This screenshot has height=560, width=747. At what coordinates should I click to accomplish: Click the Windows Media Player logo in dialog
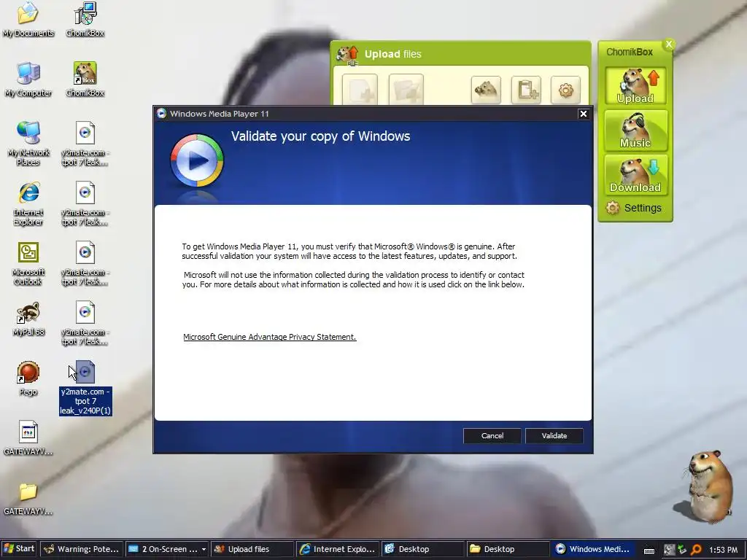click(x=197, y=161)
